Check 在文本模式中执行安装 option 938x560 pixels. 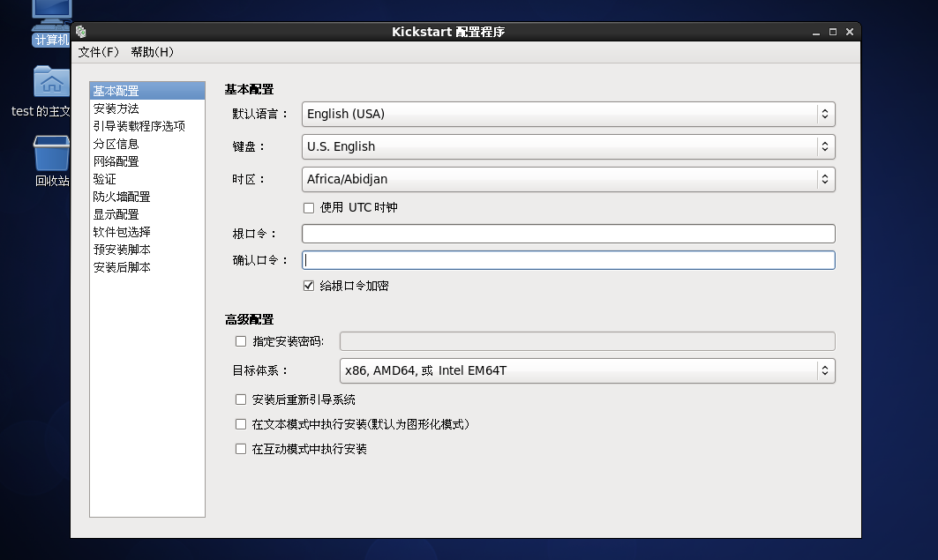[x=241, y=424]
